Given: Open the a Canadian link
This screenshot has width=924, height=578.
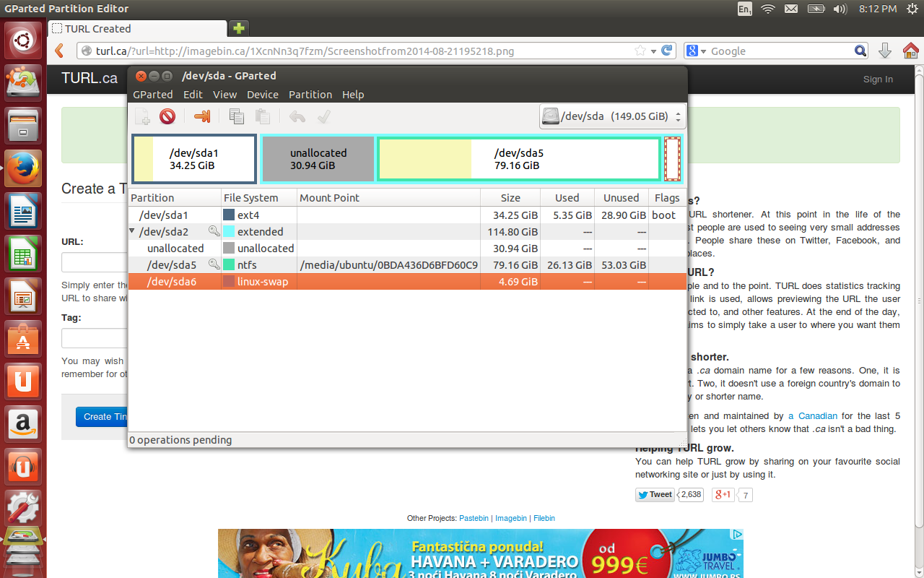Looking at the screenshot, I should [x=813, y=416].
